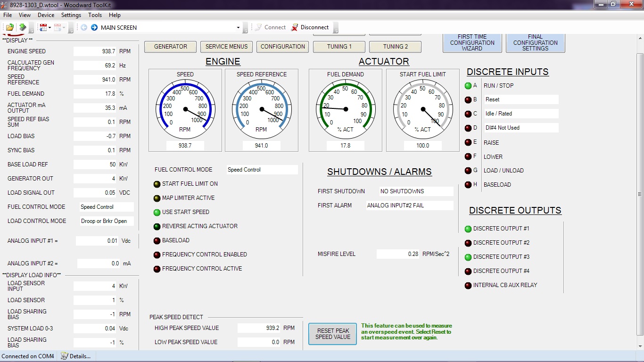
Task: Open the MAIN SCREEN navigation dropdown
Action: 239,27
